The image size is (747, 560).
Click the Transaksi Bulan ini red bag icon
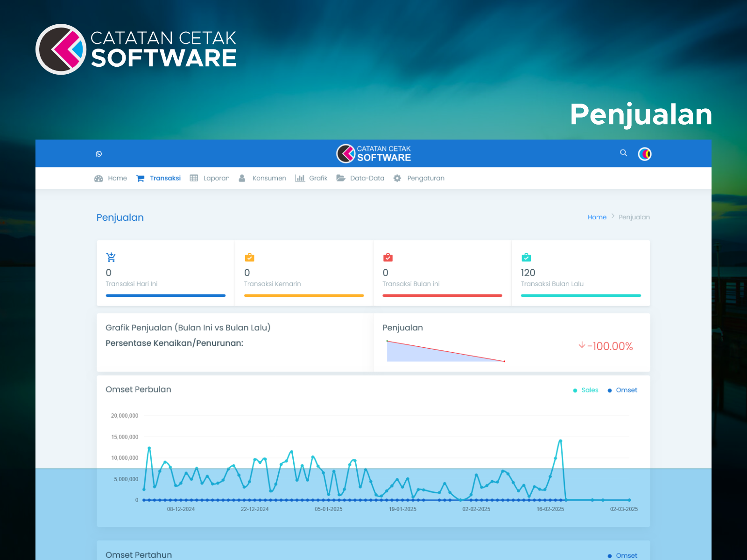[x=388, y=257]
